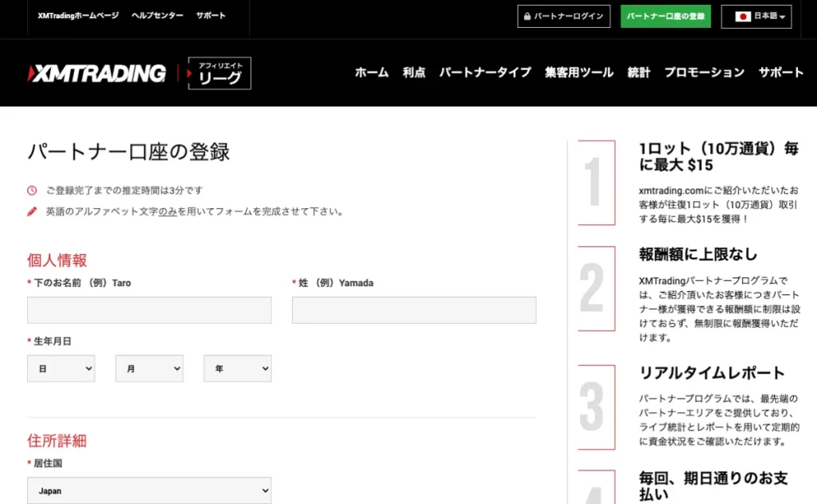Click the green パートナー口座の登録 button
Screen dimensions: 817x504
(x=665, y=16)
